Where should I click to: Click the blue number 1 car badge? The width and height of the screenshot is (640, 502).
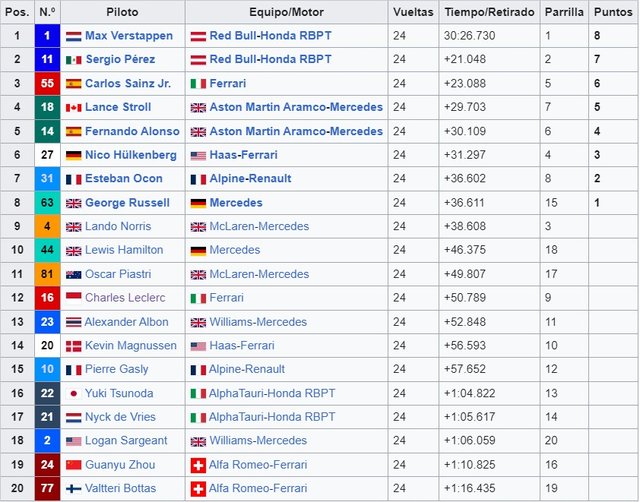coord(47,36)
